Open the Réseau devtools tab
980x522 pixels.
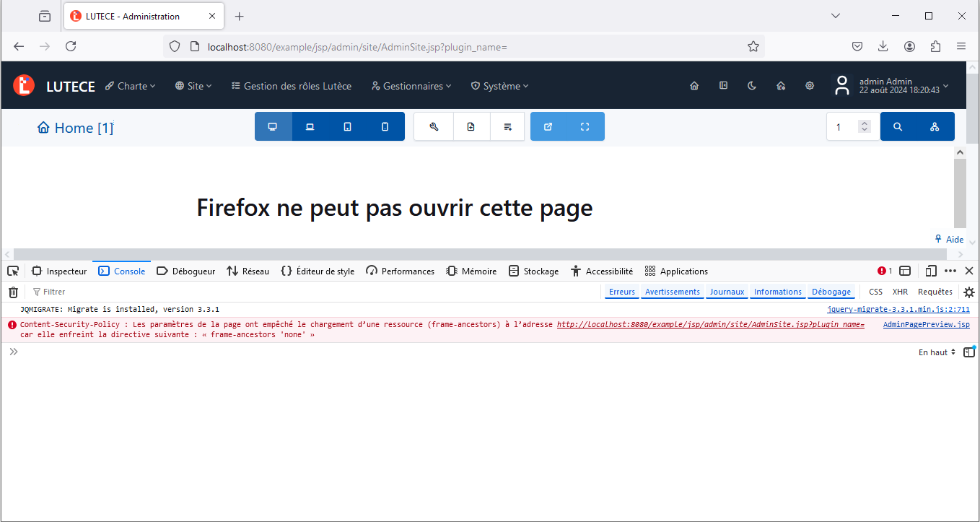[x=248, y=271]
